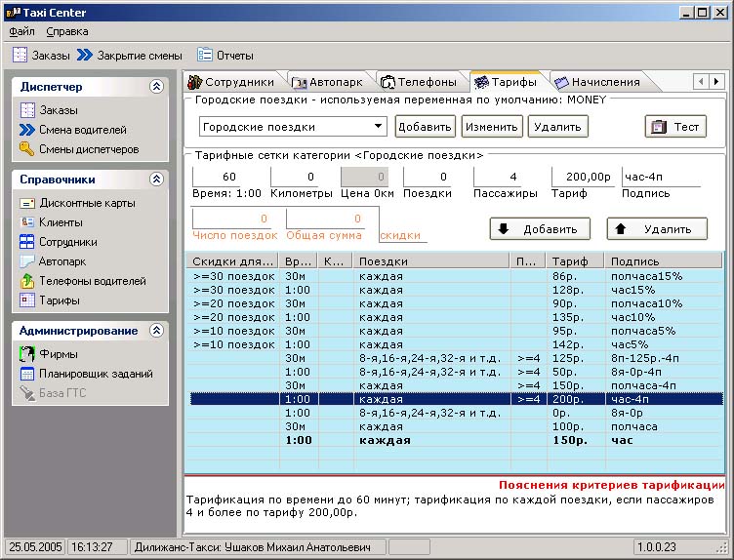Collapse the Диспетчер panel
Screen dimensions: 734x560
point(156,86)
